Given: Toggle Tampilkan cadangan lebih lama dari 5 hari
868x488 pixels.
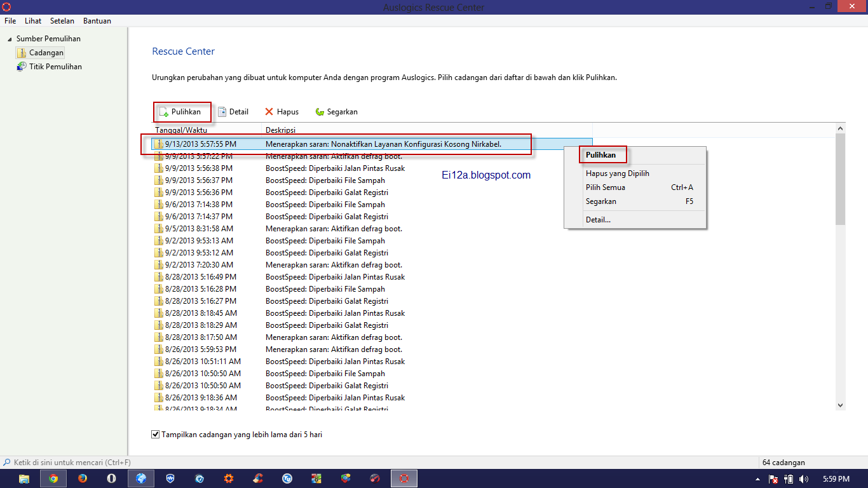Looking at the screenshot, I should pos(156,435).
